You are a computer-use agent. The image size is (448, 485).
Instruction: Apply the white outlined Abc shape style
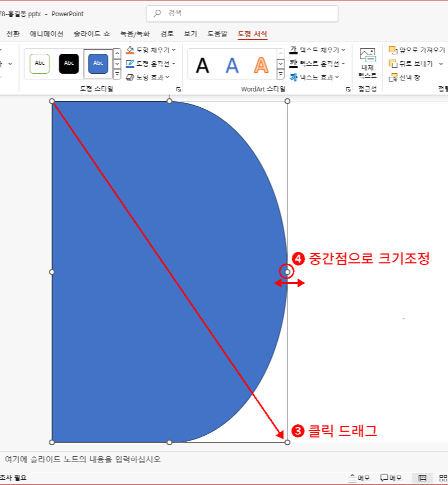coord(40,63)
